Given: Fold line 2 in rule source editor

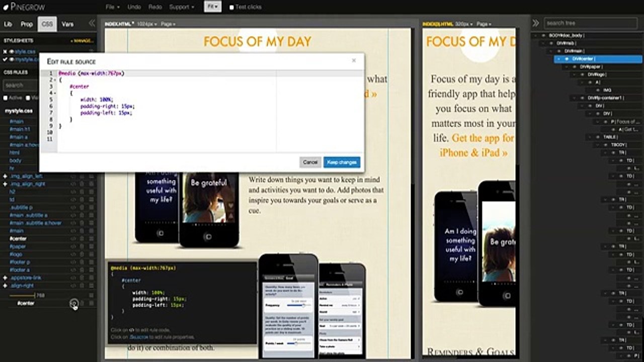Looking at the screenshot, I should point(55,80).
